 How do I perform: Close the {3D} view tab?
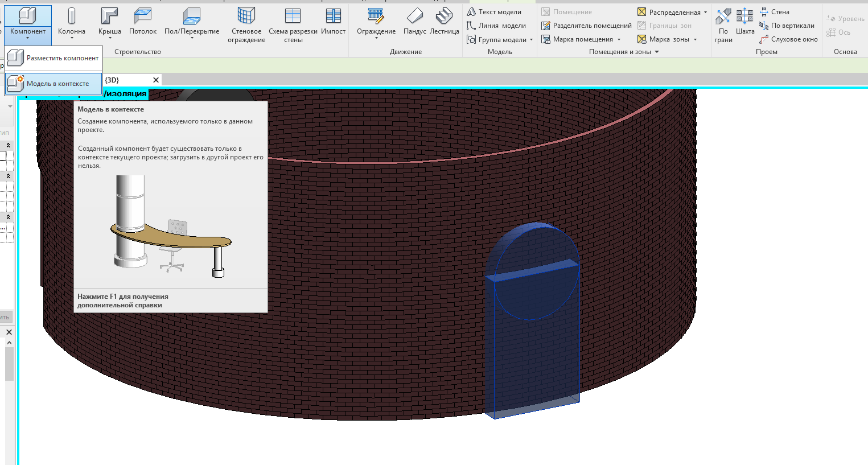coord(156,80)
